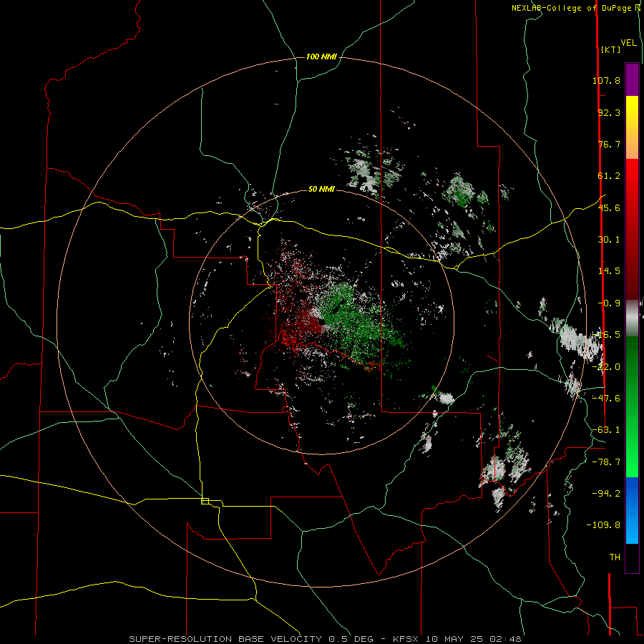This screenshot has width=644, height=644.
Task: Click the 76.7 legend value
Action: [609, 144]
